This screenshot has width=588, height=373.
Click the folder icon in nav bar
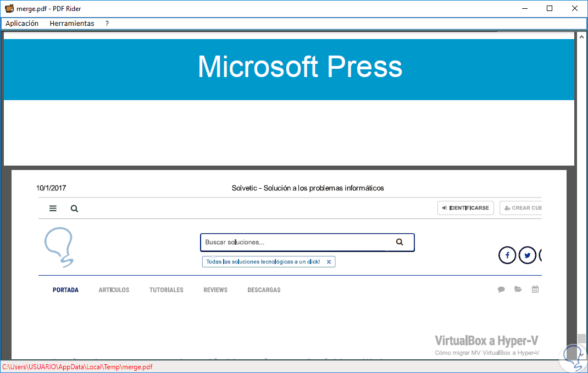coord(518,289)
